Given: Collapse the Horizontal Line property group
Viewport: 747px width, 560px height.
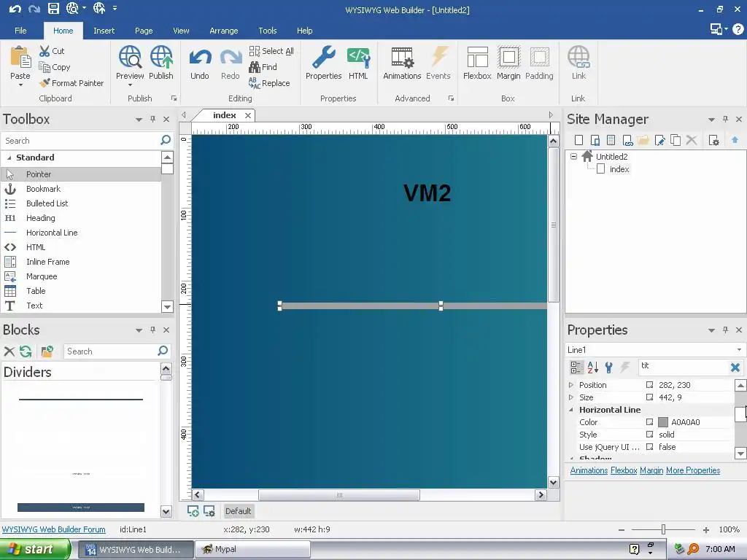Looking at the screenshot, I should (x=571, y=410).
